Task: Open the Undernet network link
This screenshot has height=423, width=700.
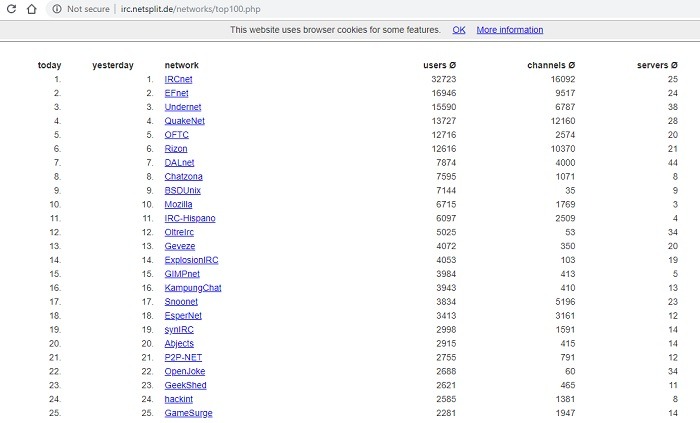Action: (x=183, y=107)
